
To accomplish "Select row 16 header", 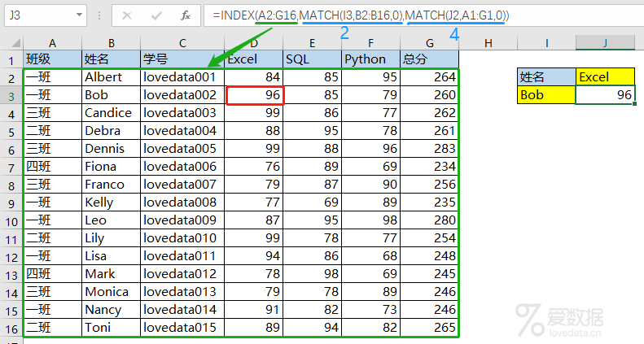I will (x=11, y=329).
